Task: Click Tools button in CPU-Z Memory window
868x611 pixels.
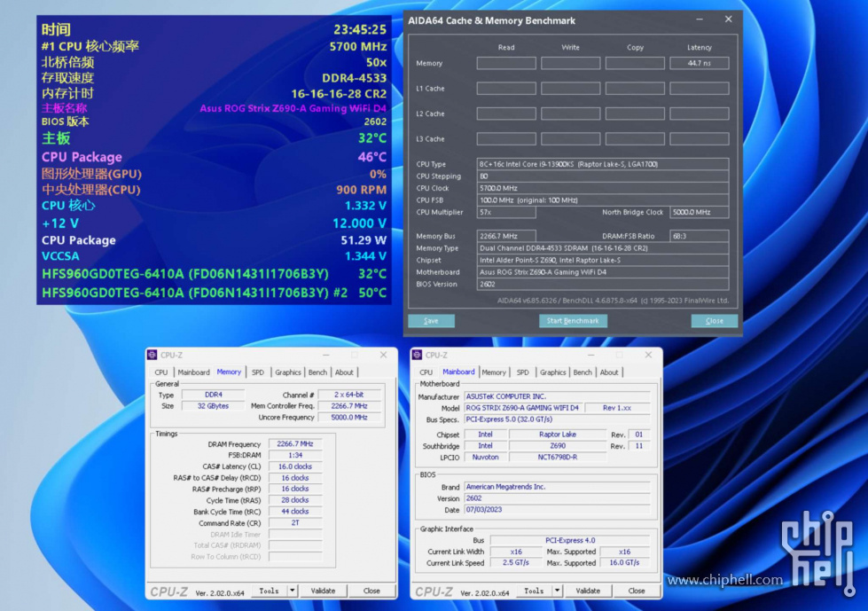Action: [x=269, y=591]
